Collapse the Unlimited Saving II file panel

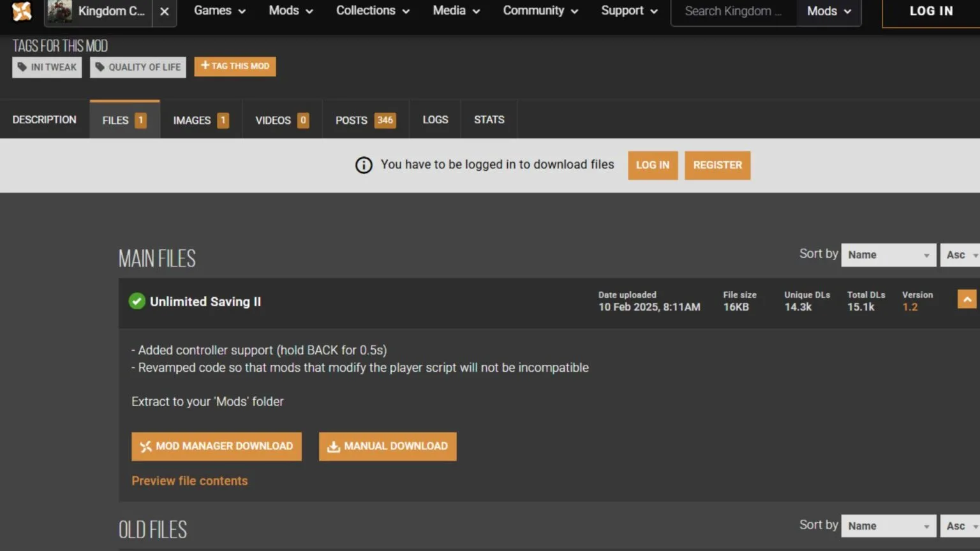(x=967, y=299)
